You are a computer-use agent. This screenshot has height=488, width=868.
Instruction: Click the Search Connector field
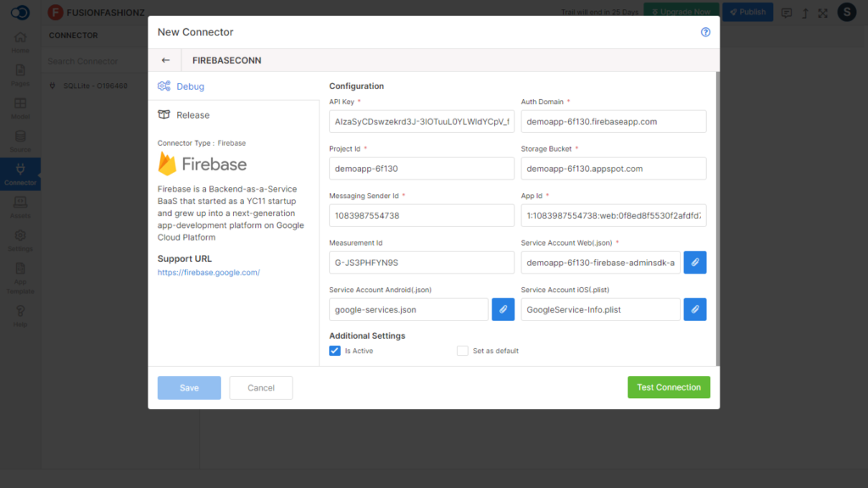(x=95, y=61)
